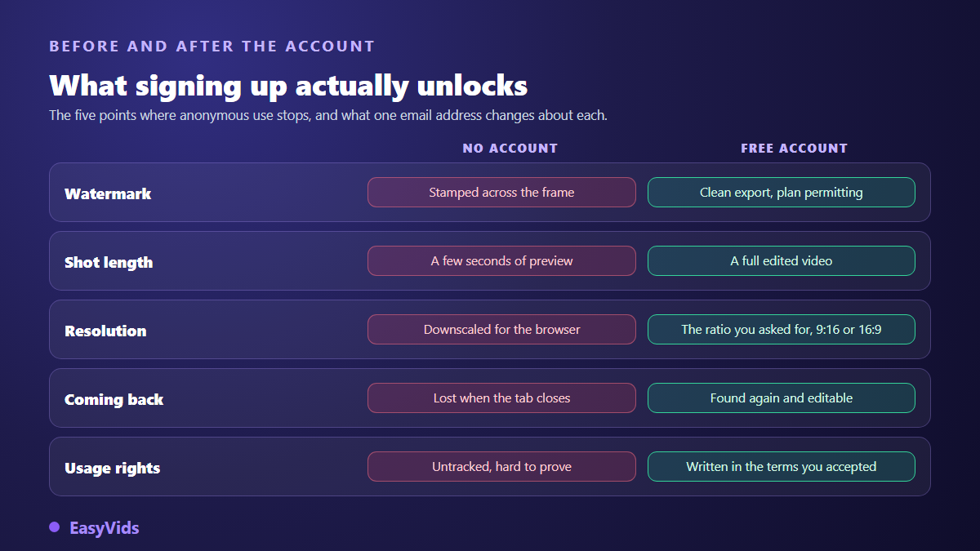
Task: Click 'Written in the terms you accepted' pill
Action: [x=782, y=467]
